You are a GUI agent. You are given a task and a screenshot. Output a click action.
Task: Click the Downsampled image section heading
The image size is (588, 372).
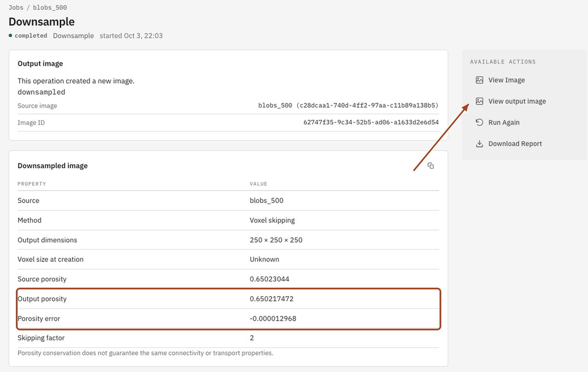pos(53,166)
